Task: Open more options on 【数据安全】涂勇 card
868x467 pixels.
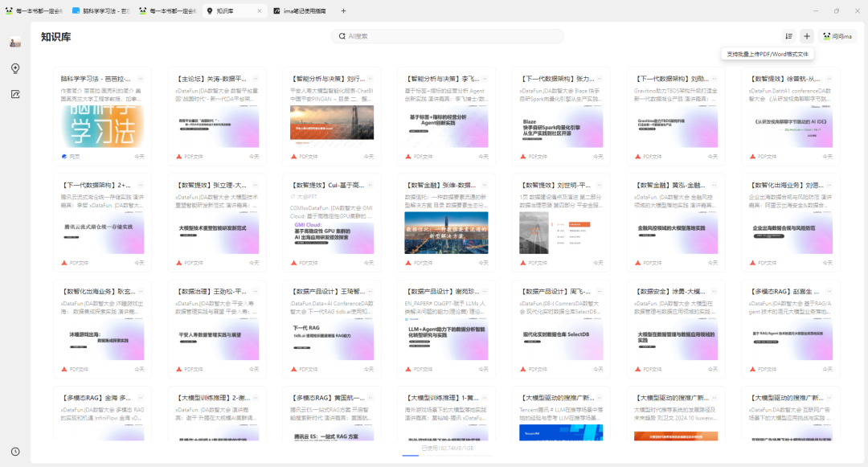Action: coord(714,291)
